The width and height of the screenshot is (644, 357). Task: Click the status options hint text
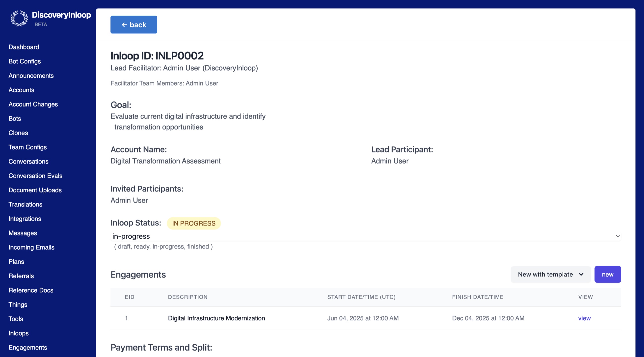pos(163,247)
